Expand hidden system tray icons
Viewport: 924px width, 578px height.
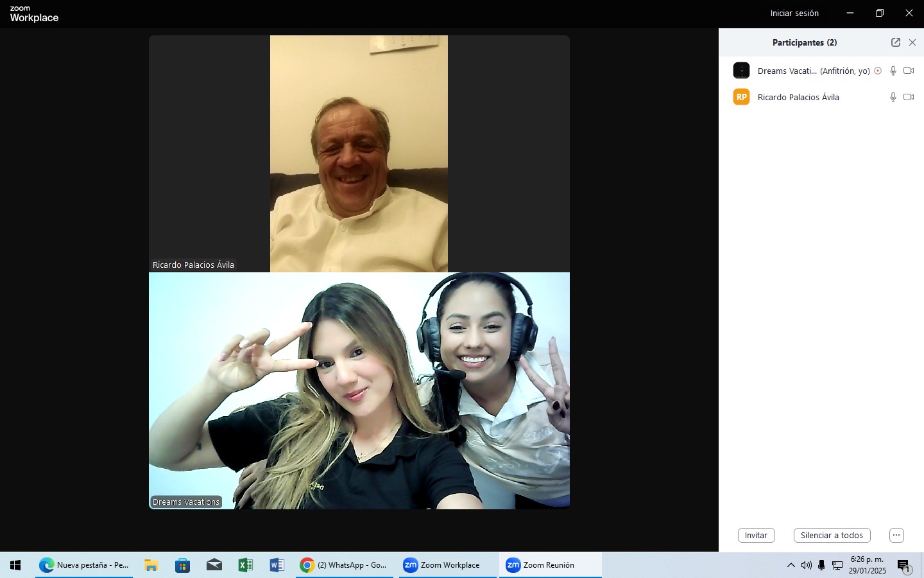click(x=791, y=565)
